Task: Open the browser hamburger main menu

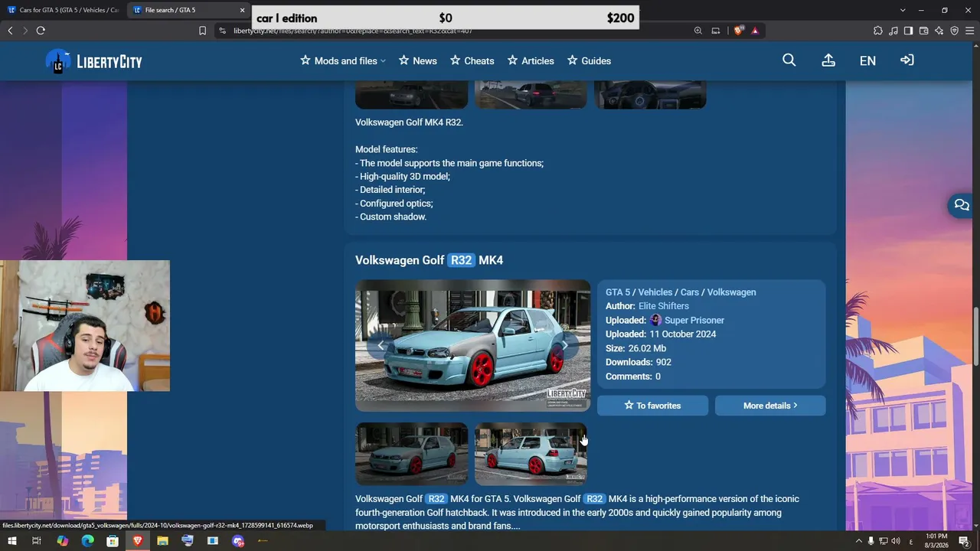Action: click(x=969, y=31)
